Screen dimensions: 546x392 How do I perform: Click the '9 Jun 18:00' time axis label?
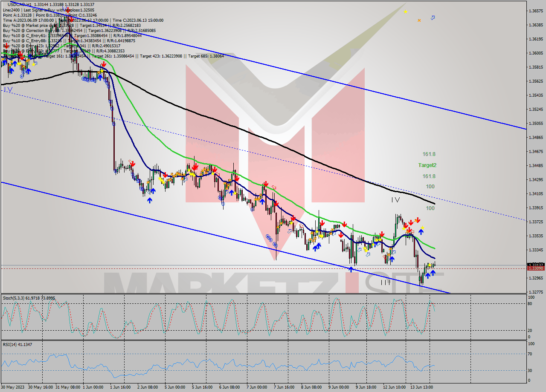[x=366, y=387]
